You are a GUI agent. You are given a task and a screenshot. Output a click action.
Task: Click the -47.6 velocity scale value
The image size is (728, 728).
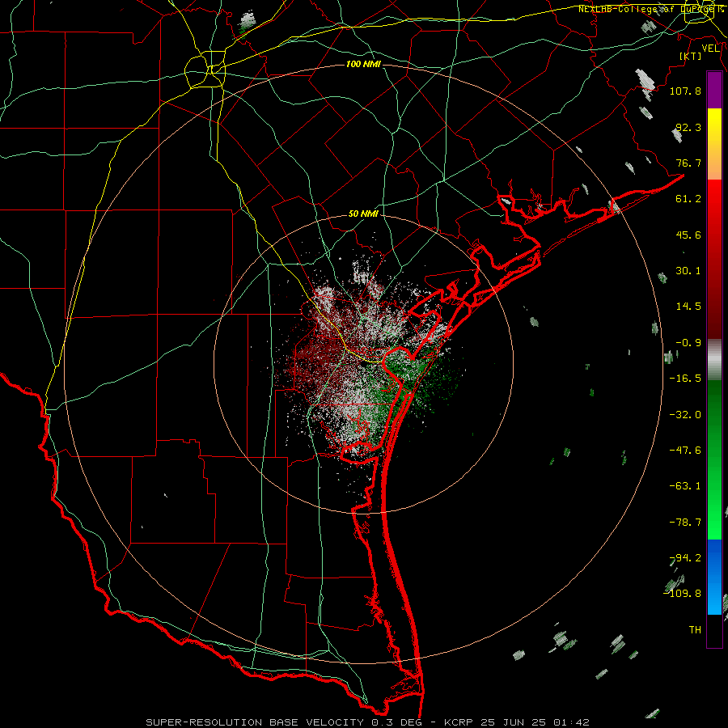coord(685,451)
